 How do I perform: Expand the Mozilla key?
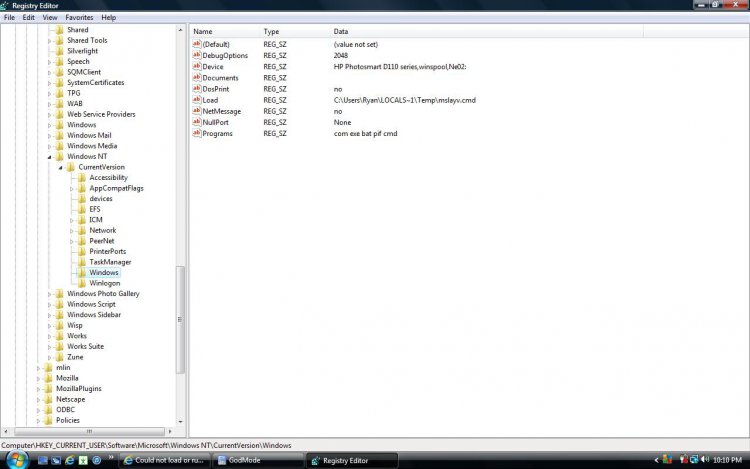pyautogui.click(x=38, y=379)
